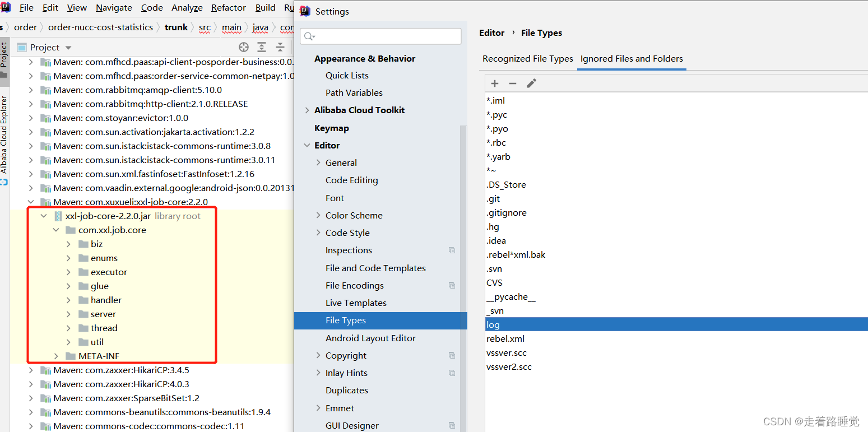868x432 pixels.
Task: Expand the executor folder
Action: [x=68, y=272]
